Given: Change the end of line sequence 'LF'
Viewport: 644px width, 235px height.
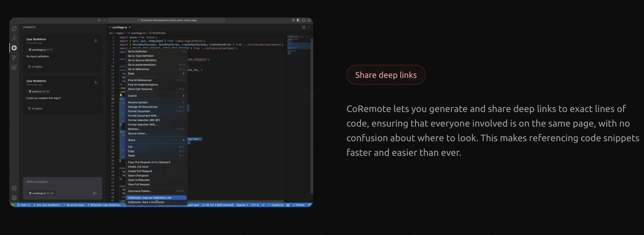Looking at the screenshot, I should click(263, 205).
